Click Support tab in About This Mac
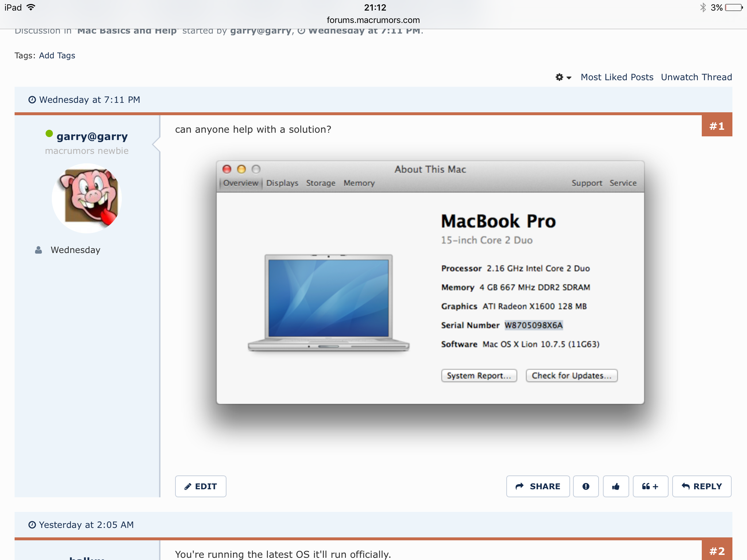The height and width of the screenshot is (560, 747). [x=587, y=183]
